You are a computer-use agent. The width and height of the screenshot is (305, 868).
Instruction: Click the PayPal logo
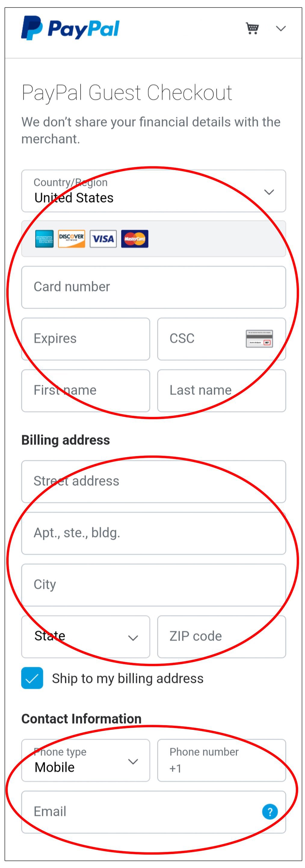pos(70,28)
